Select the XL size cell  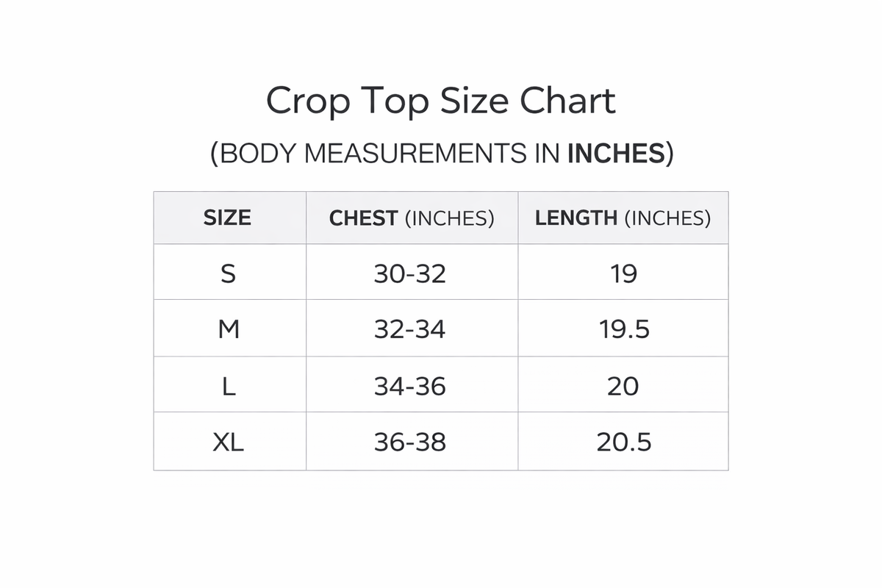click(229, 442)
